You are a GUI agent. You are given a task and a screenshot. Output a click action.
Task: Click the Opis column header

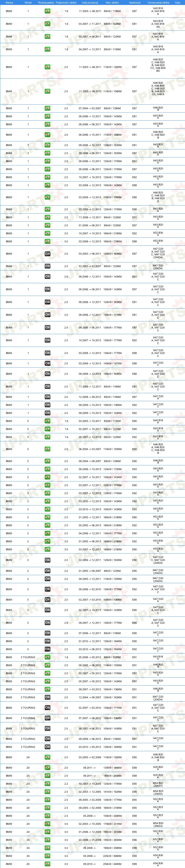tap(177, 2)
